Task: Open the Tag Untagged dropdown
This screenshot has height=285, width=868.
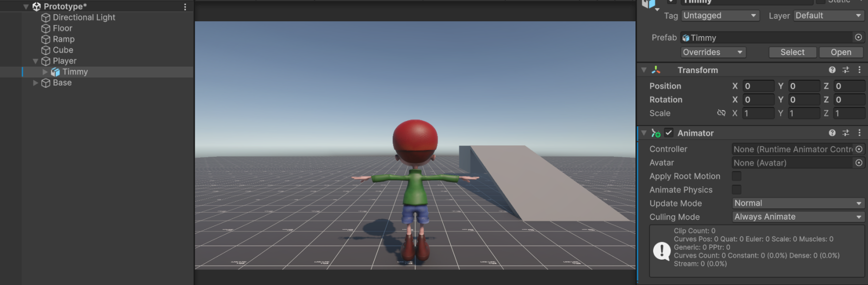Action: (x=720, y=16)
